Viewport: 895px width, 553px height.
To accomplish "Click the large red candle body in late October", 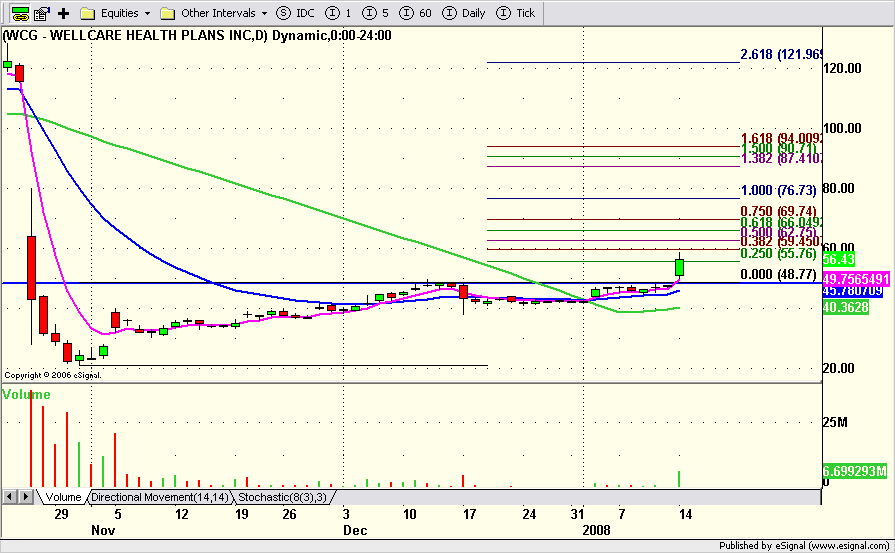I will (31, 268).
